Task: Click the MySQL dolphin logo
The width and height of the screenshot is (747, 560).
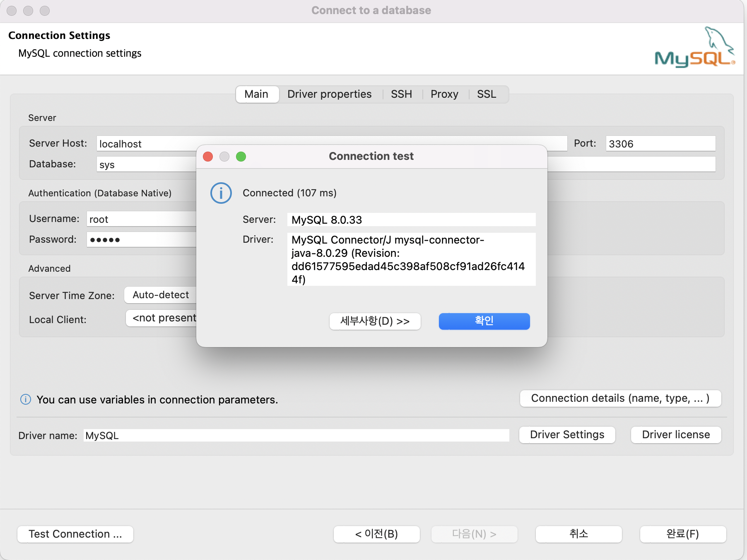Action: [695, 47]
